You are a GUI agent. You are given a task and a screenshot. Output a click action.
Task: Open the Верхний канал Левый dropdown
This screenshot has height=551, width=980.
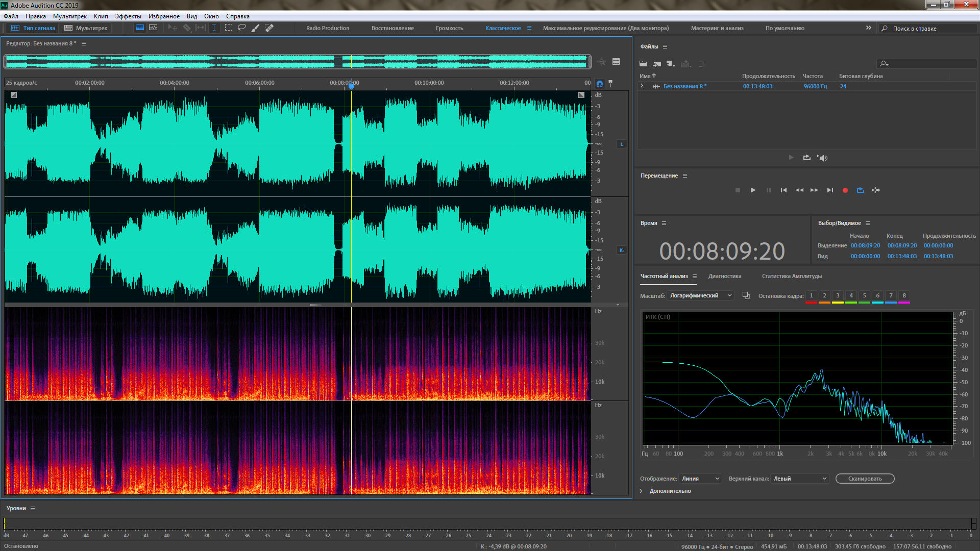799,479
